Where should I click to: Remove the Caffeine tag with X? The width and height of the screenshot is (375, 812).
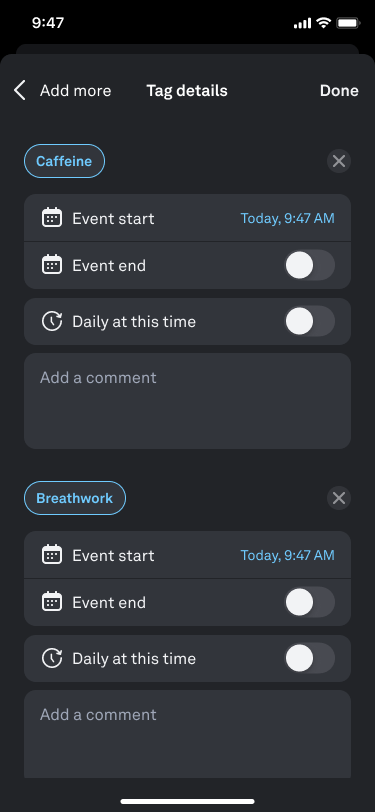pos(339,162)
